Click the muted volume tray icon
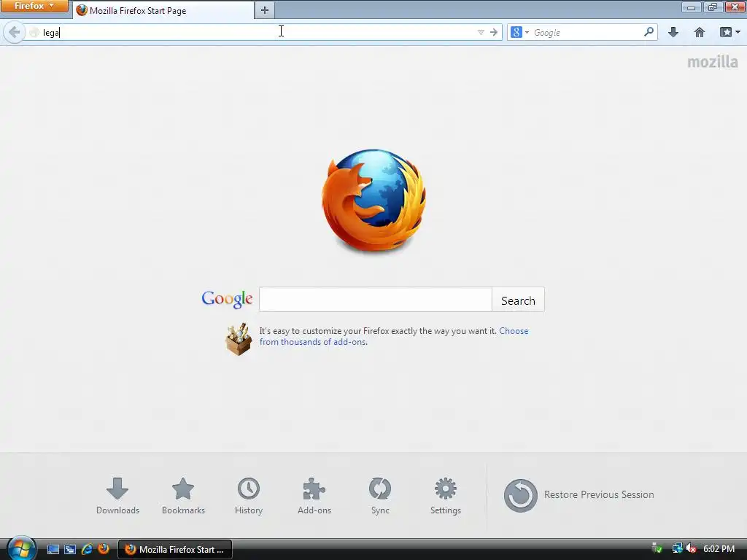This screenshot has width=747, height=560. (691, 549)
